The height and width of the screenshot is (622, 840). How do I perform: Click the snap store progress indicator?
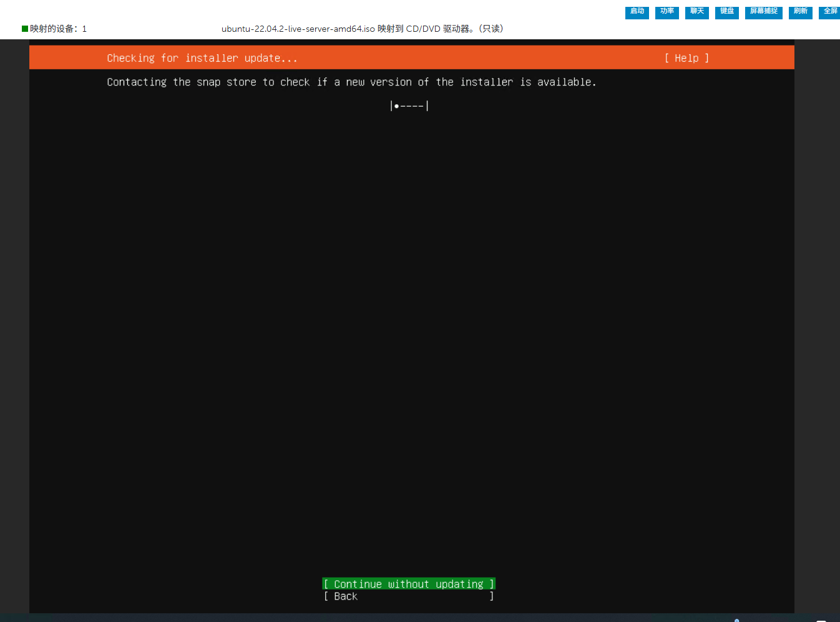point(409,106)
